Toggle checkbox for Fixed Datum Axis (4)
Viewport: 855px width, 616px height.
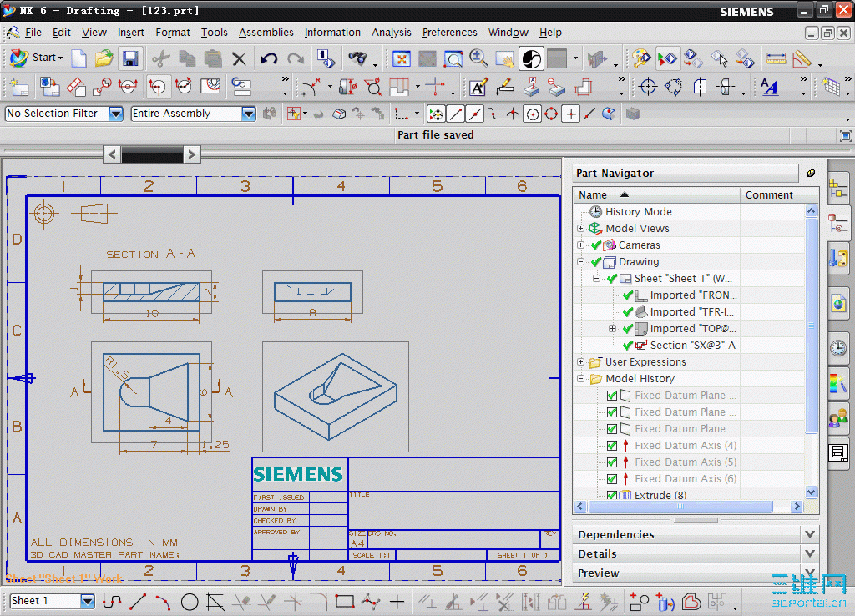(x=612, y=446)
